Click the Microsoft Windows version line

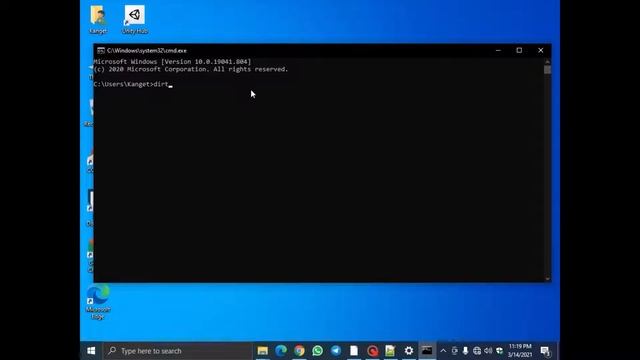pyautogui.click(x=172, y=62)
